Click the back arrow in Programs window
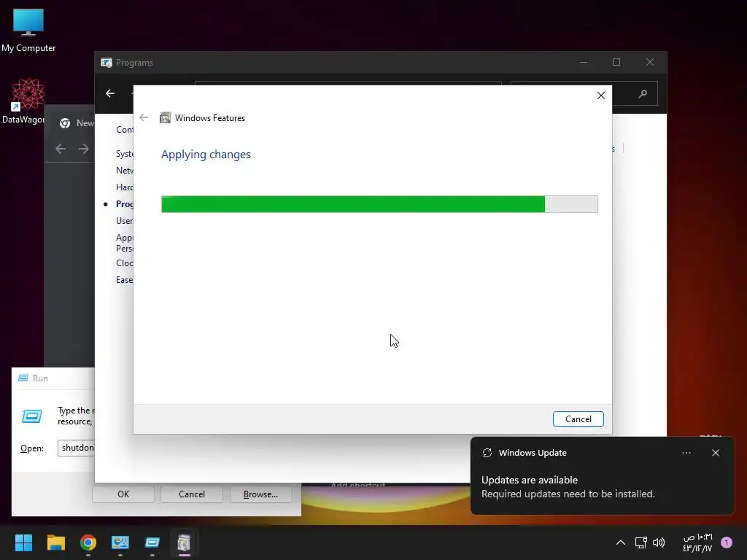The width and height of the screenshot is (747, 560). (x=110, y=93)
